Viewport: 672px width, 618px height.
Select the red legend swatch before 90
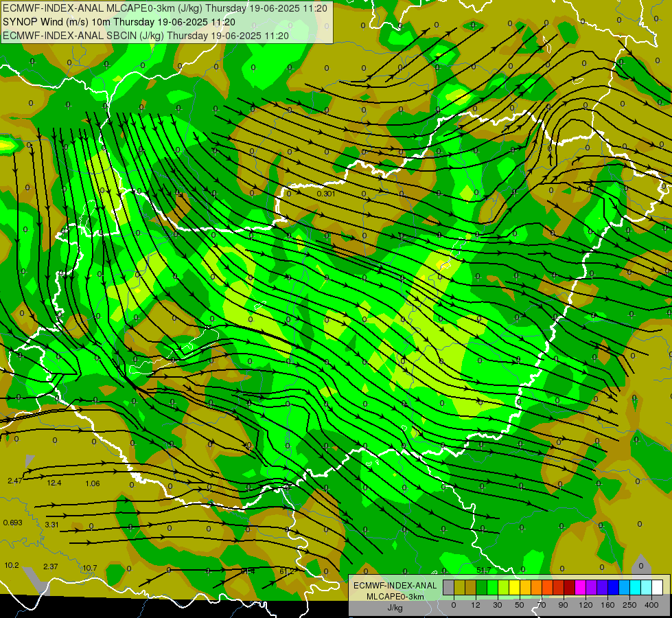tap(559, 588)
